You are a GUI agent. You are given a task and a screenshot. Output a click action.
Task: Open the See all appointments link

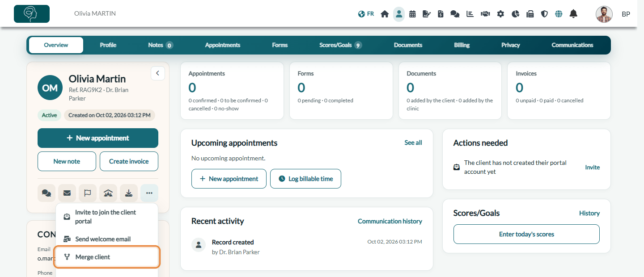(413, 143)
